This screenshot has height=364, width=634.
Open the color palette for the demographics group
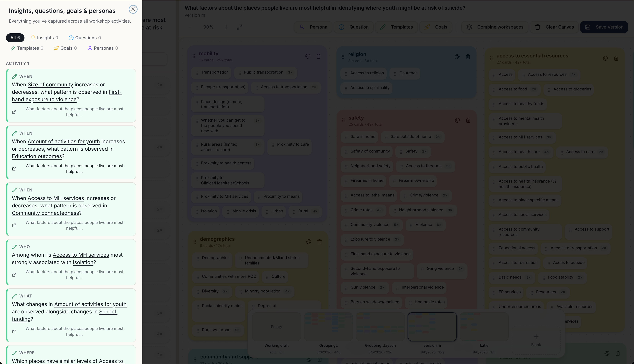pyautogui.click(x=309, y=242)
